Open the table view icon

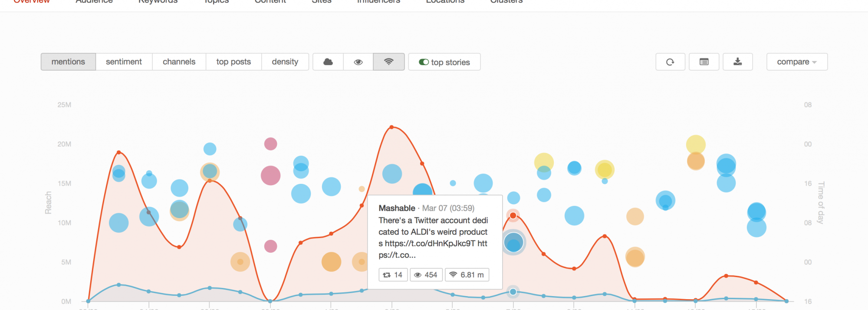(x=704, y=62)
